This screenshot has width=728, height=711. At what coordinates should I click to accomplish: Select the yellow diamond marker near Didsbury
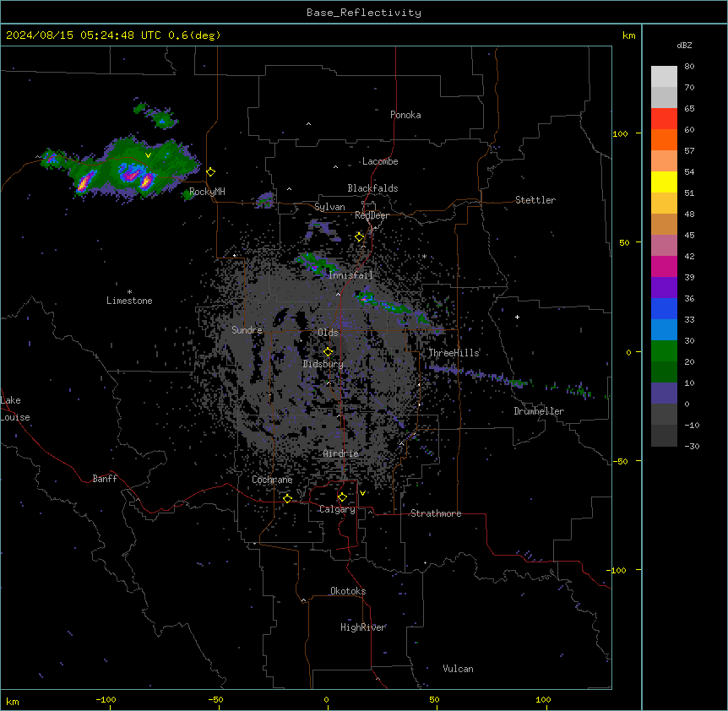tap(328, 352)
